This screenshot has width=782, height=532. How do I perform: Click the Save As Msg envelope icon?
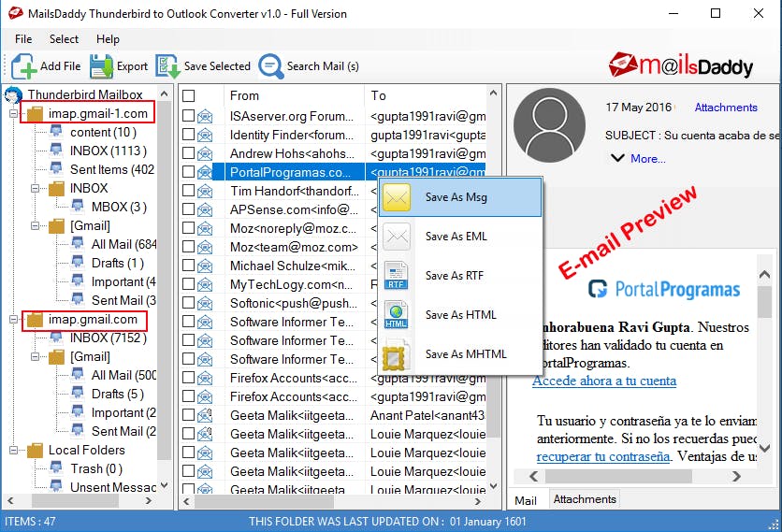(397, 197)
